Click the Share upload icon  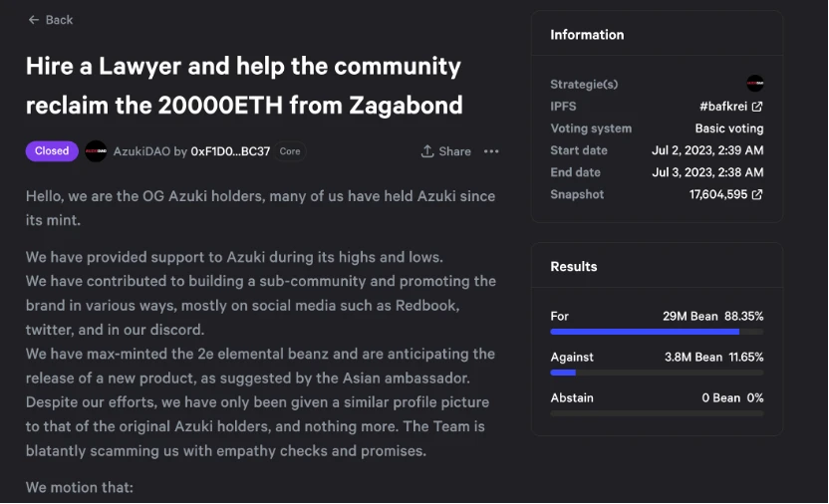[x=427, y=151]
